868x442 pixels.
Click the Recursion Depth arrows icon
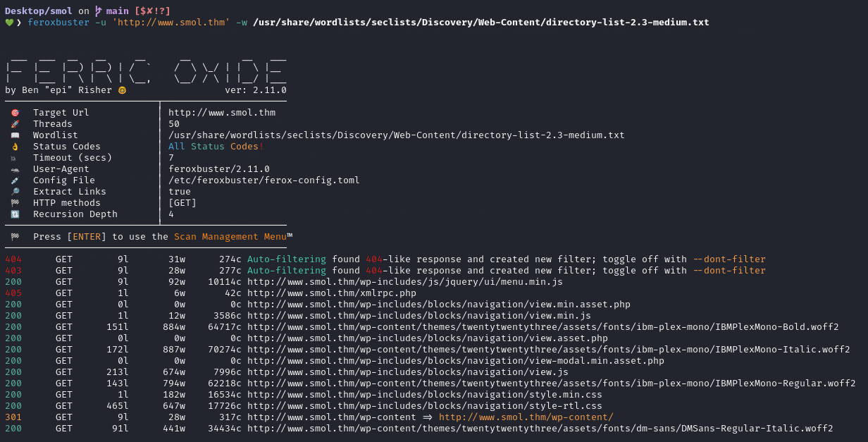tap(15, 214)
